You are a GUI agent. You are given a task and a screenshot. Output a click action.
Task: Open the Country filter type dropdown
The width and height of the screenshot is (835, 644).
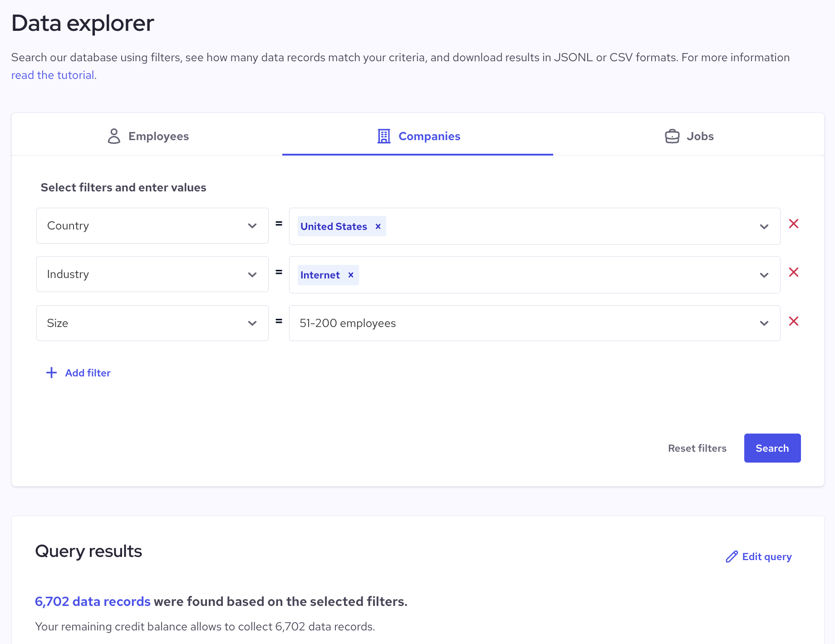tap(152, 226)
